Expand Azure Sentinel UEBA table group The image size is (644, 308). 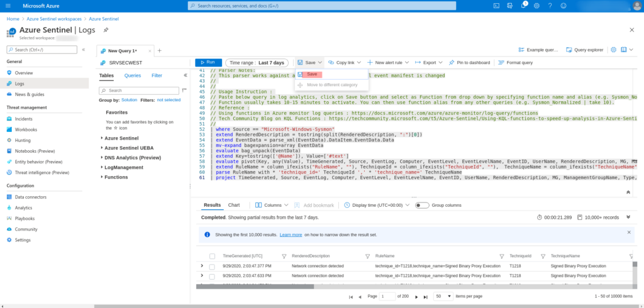coord(102,148)
